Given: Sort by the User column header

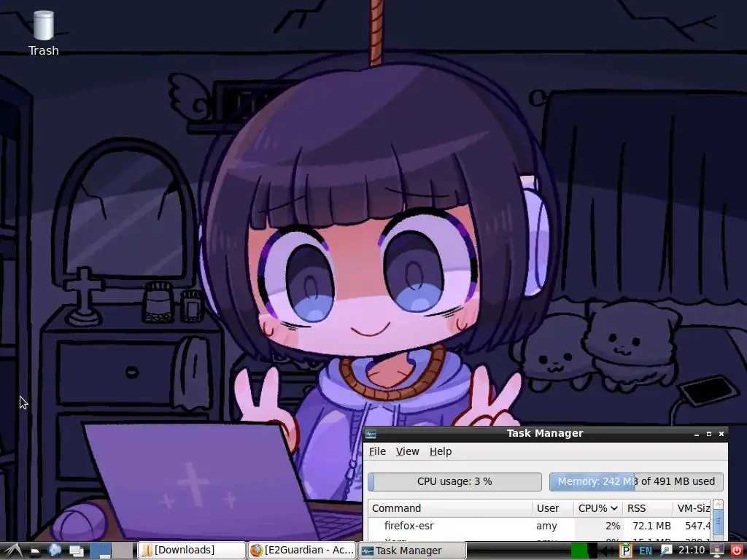Looking at the screenshot, I should pos(553,508).
